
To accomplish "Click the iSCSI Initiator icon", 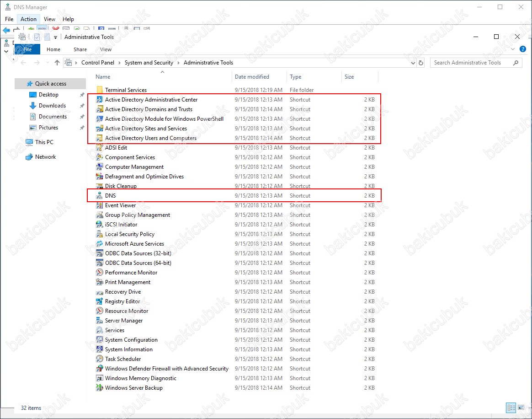I will point(100,225).
